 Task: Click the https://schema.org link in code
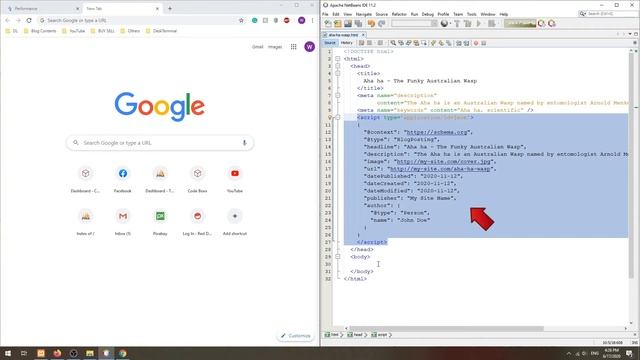point(437,132)
